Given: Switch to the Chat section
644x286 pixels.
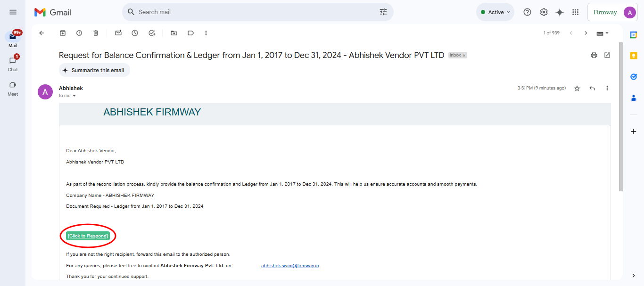Looking at the screenshot, I should [13, 64].
